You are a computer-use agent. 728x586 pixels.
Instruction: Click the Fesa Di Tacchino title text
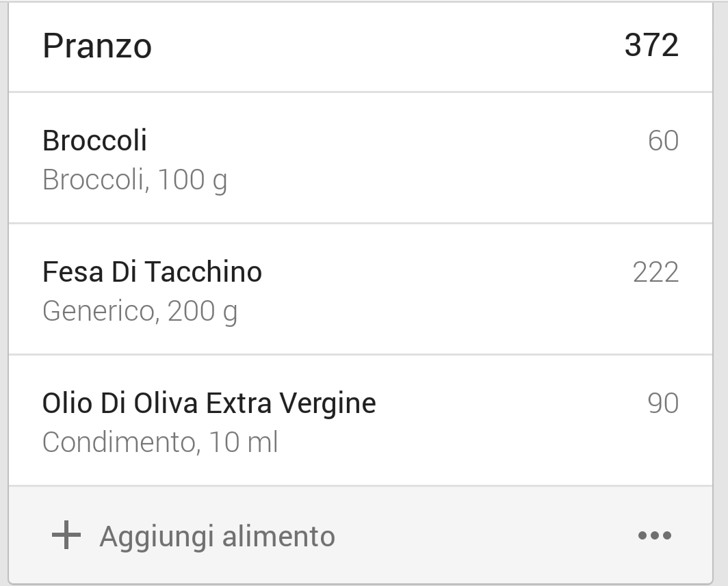click(153, 271)
